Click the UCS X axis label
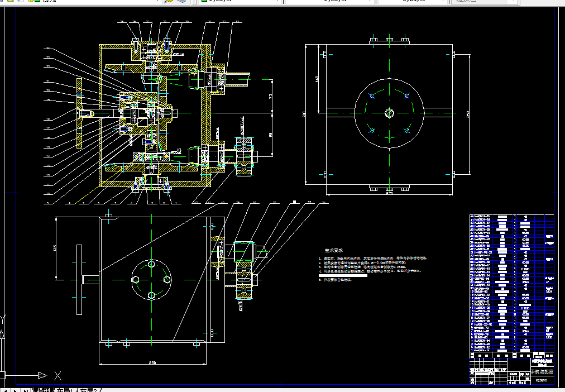The height and width of the screenshot is (392, 565). click(58, 376)
